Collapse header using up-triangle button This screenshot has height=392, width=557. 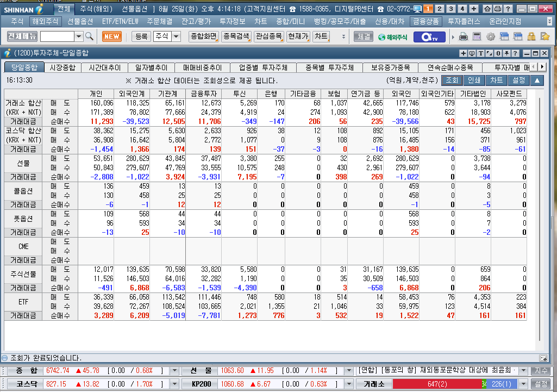pyautogui.click(x=537, y=80)
